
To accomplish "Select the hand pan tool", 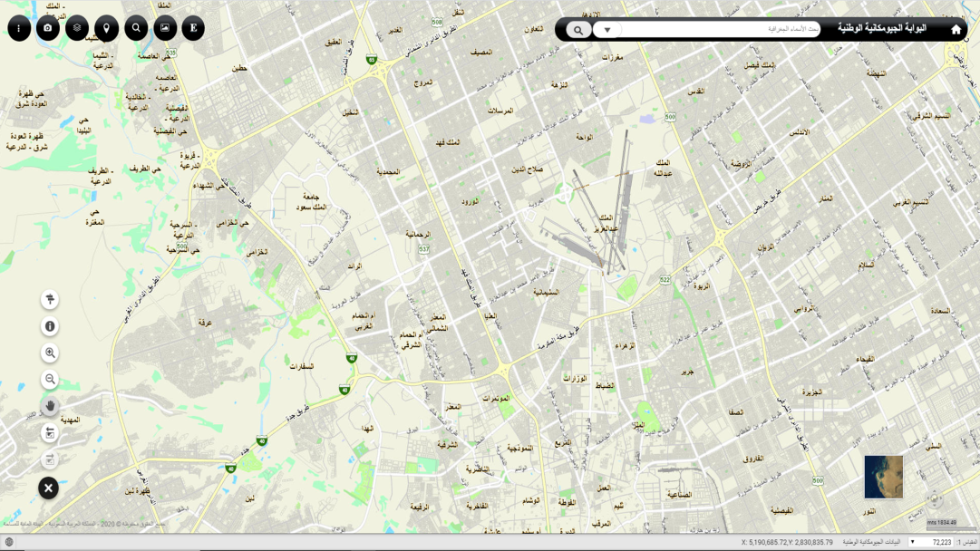I will click(50, 406).
